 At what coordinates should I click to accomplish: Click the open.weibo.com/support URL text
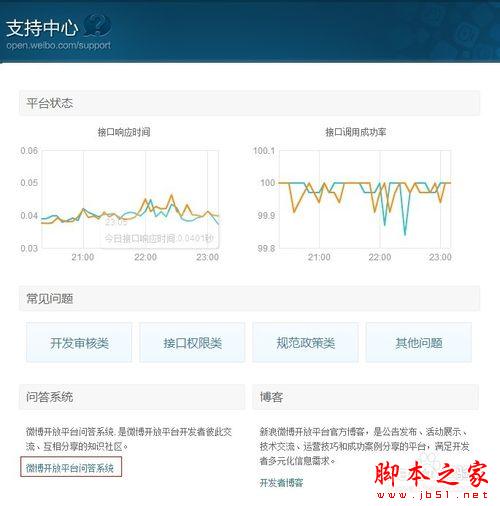[x=59, y=45]
